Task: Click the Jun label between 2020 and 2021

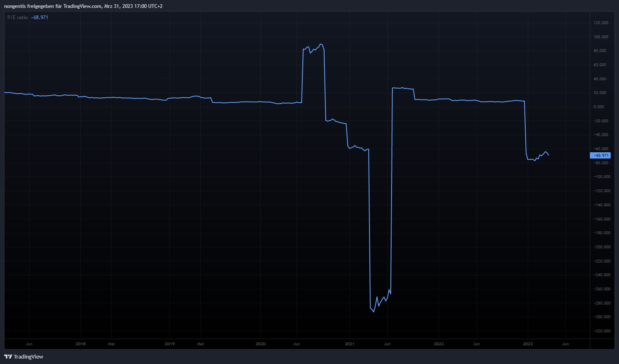Action: (x=297, y=344)
